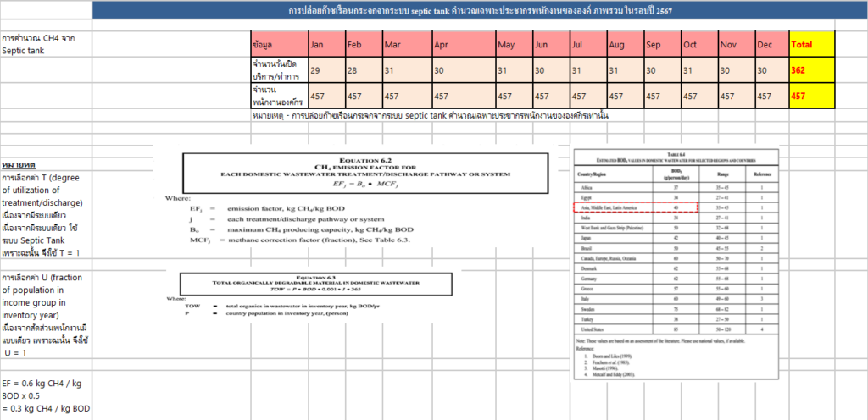Select the blue septic tank title banner
Screen dimensions: 868x420
coord(482,11)
